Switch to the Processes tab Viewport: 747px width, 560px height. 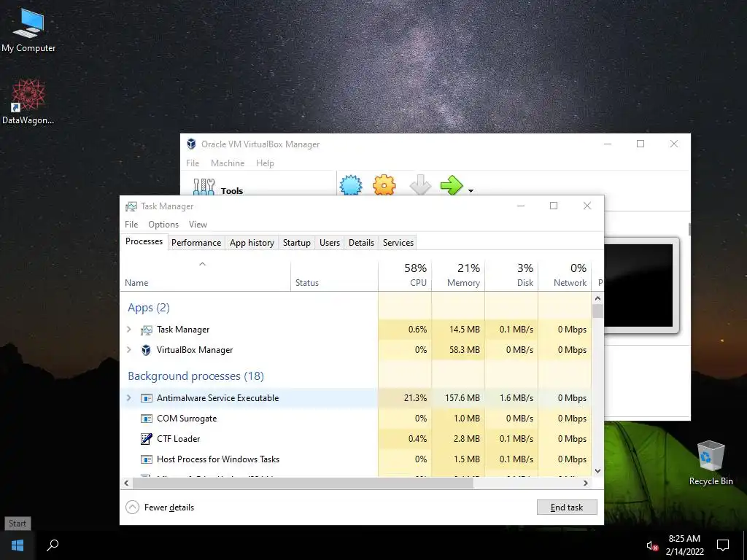coord(144,241)
